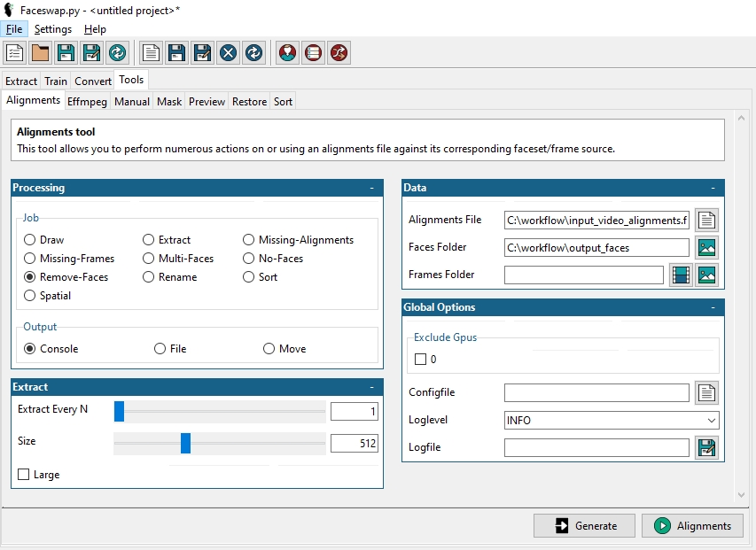Save task using the dark blue floppy icon
Image resolution: width=756 pixels, height=550 pixels.
point(176,52)
